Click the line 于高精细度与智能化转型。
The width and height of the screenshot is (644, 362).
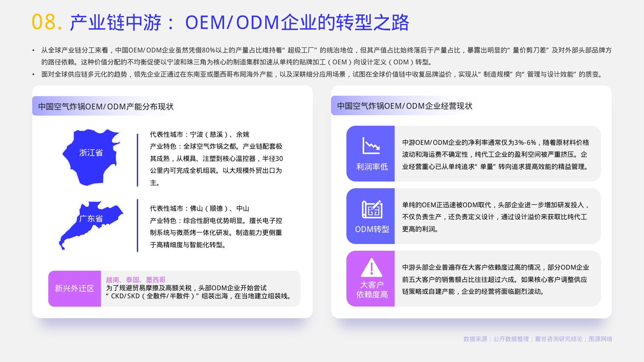(188, 245)
